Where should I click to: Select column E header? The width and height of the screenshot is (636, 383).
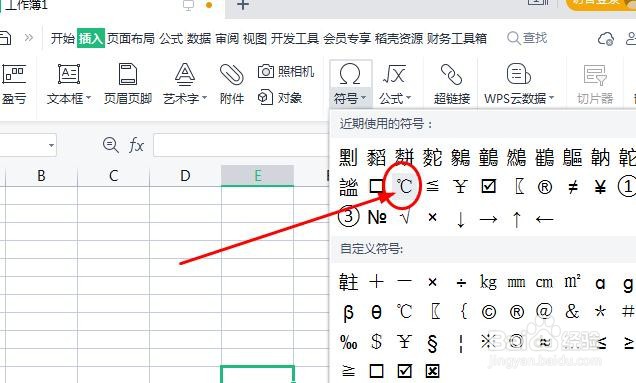click(258, 176)
